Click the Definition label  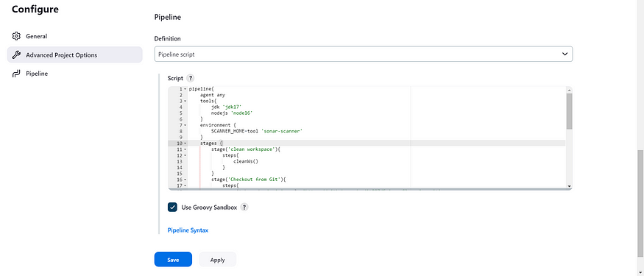click(167, 38)
